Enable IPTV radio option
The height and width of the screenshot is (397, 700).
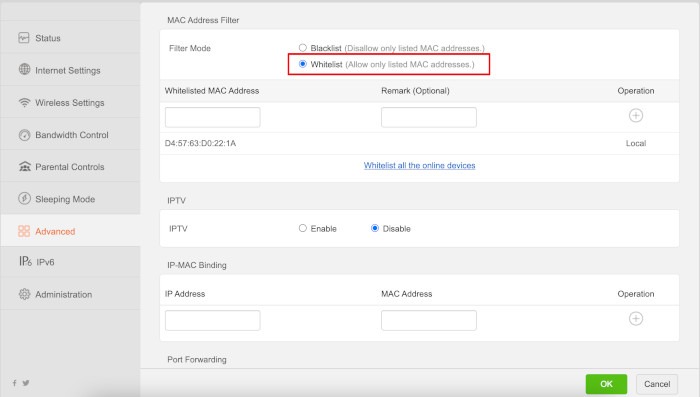coord(303,228)
